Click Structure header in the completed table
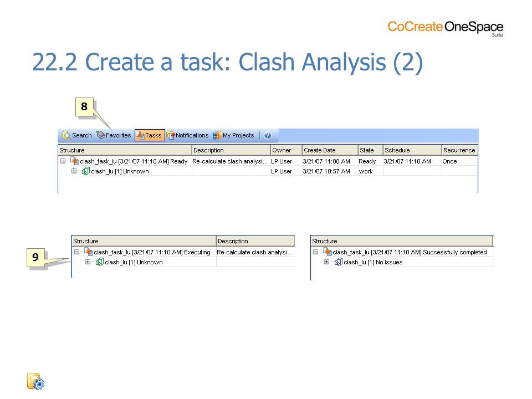The width and height of the screenshot is (532, 399). pos(402,241)
